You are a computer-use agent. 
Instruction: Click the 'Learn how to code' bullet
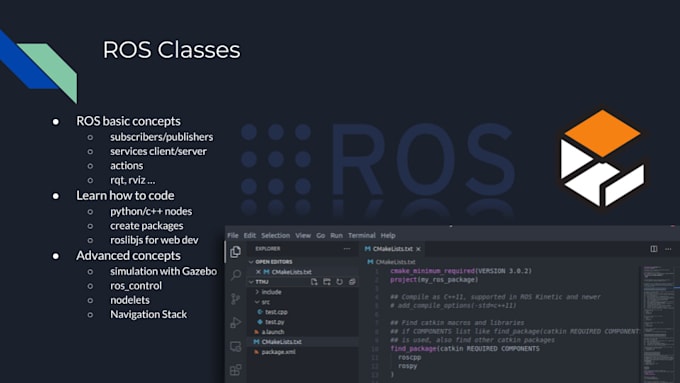tap(125, 195)
